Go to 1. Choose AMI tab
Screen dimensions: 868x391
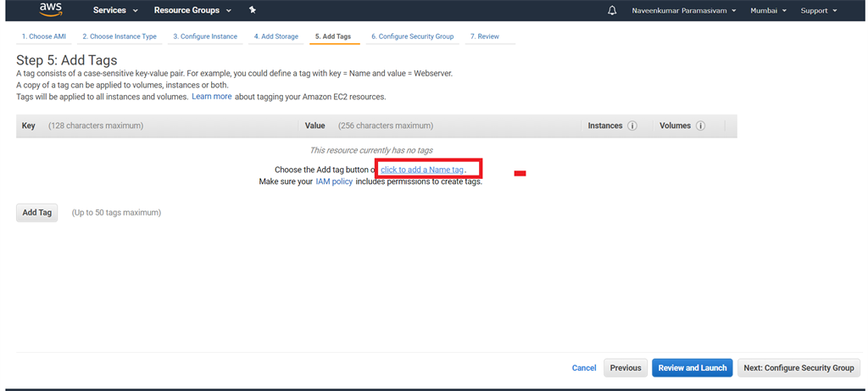[x=44, y=36]
